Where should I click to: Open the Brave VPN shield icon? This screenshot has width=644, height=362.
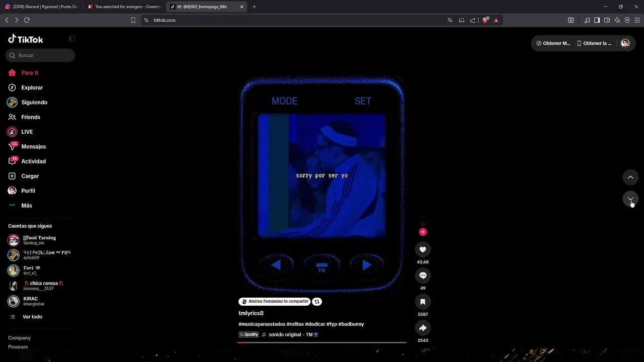pyautogui.click(x=627, y=20)
